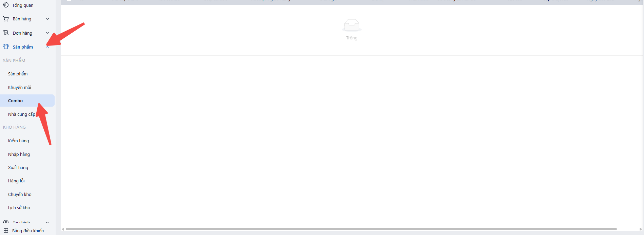
Task: Open the Khuyến mãi submenu item
Action: [20, 87]
